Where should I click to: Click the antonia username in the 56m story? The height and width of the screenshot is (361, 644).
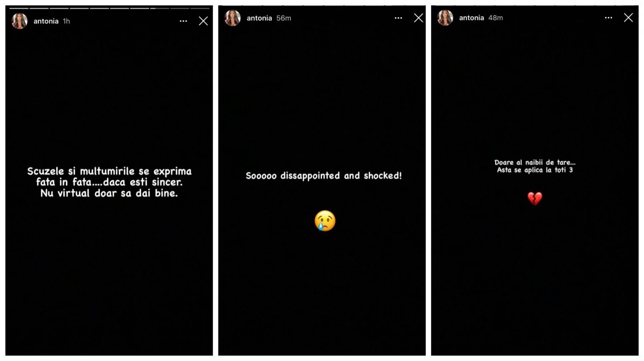259,18
